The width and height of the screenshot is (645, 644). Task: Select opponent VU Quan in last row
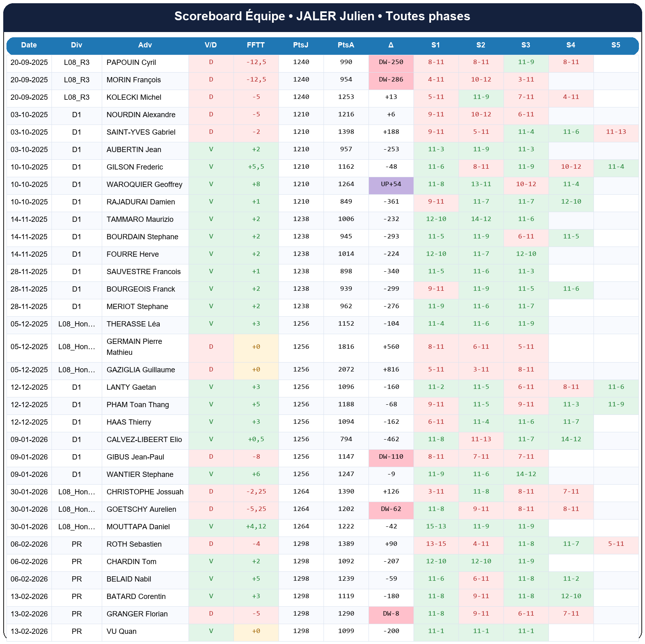coord(121,631)
